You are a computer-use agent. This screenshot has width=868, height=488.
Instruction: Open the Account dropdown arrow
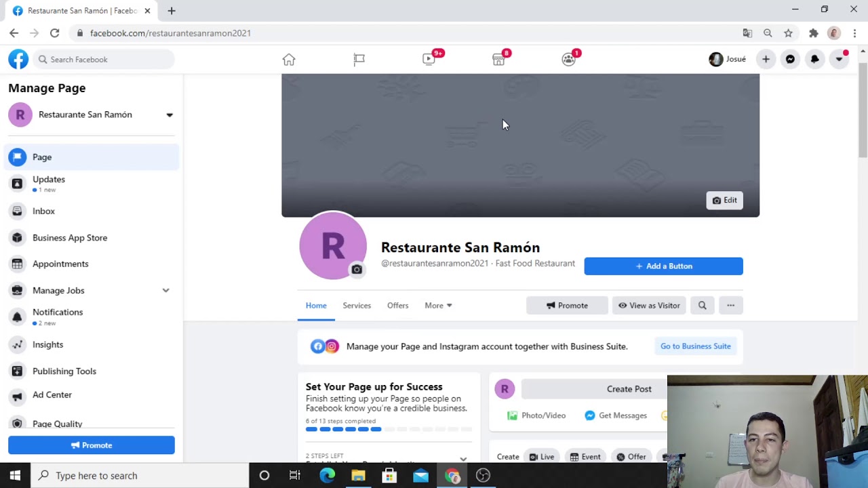839,60
